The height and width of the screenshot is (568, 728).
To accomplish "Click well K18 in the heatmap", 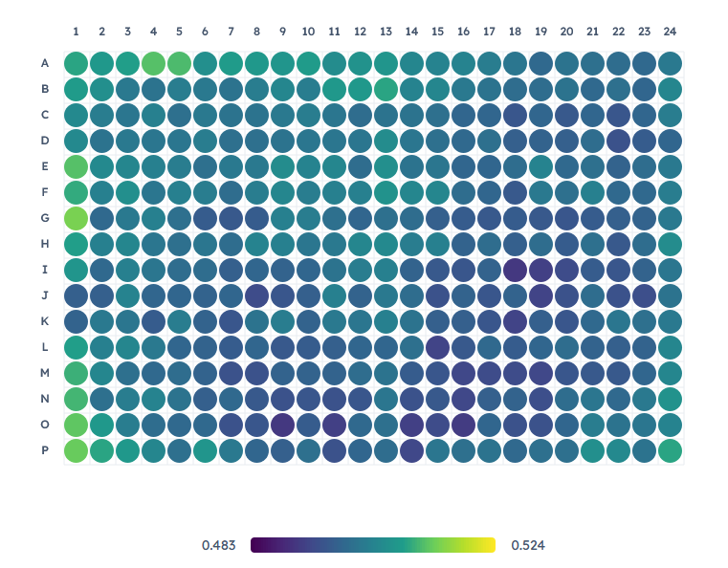I will [x=515, y=321].
